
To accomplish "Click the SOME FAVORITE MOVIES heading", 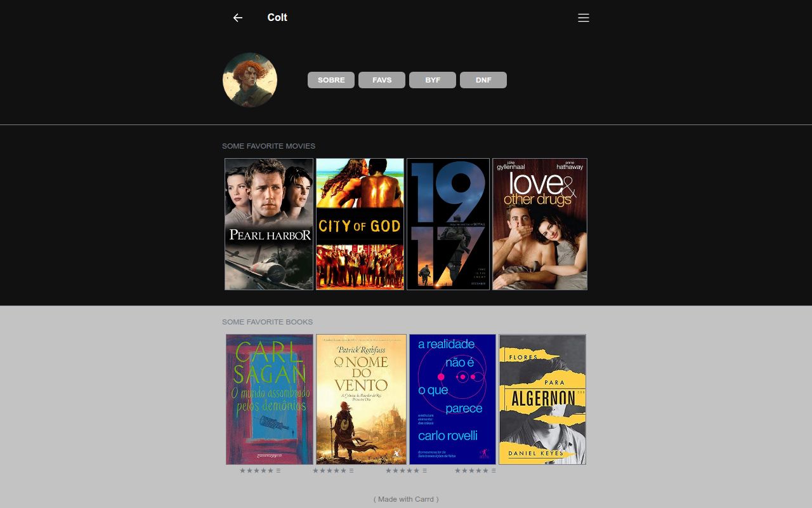I will 268,146.
